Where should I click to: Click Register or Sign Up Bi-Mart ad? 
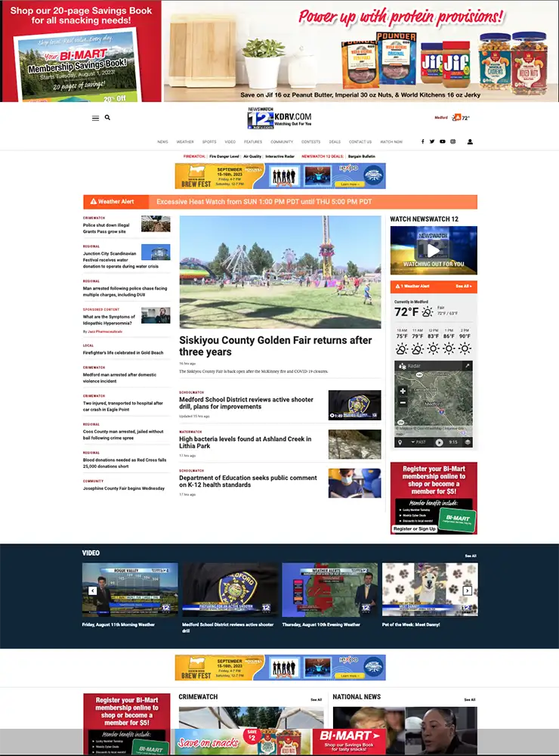(415, 529)
